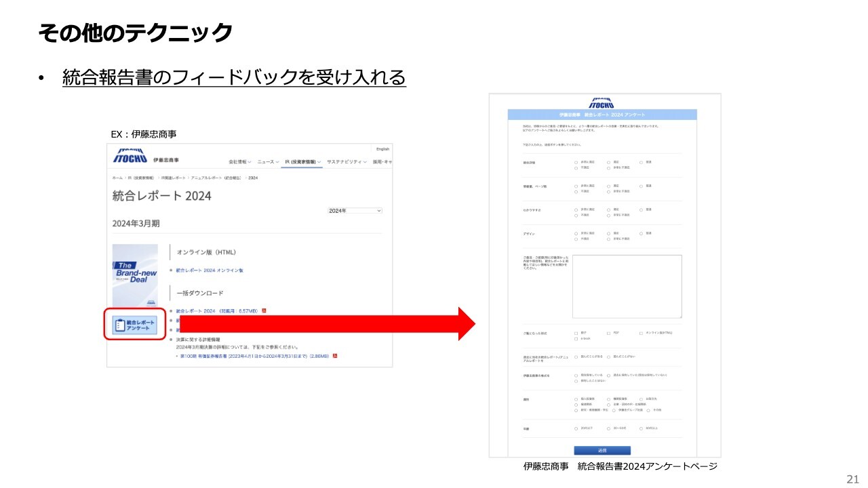The image size is (868, 488).
Task: Switch site language to English
Action: click(x=383, y=149)
